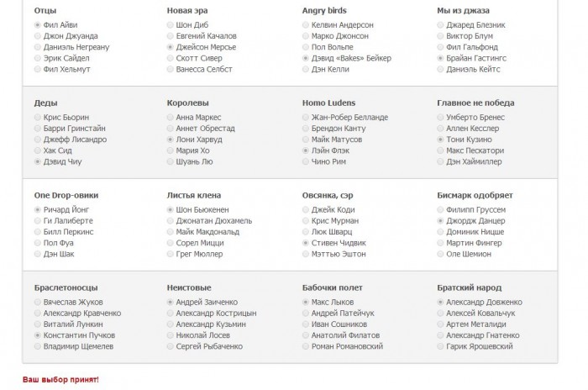Image resolution: width=588 pixels, height=390 pixels.
Task: Select Чино Рим in Homo Ludens
Action: click(306, 161)
